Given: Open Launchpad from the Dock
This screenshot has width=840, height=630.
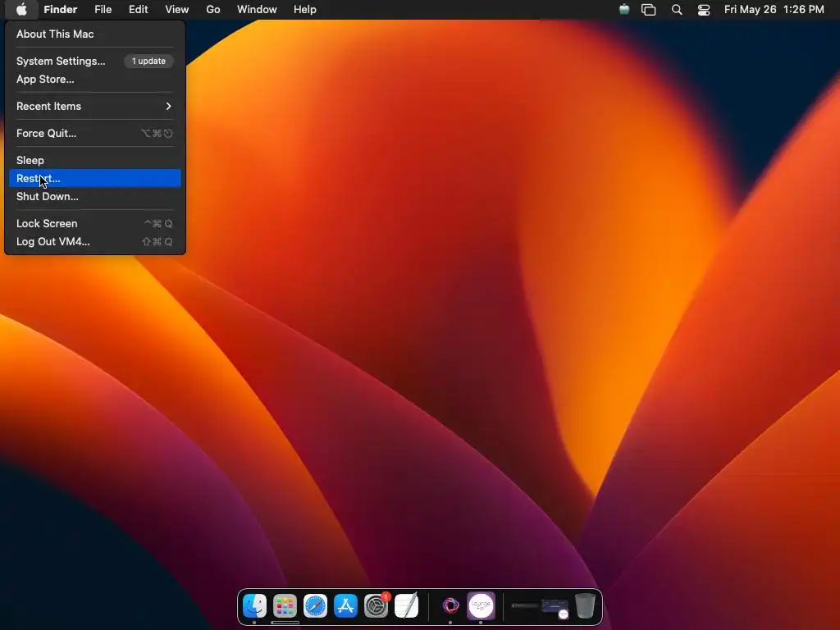Looking at the screenshot, I should coord(285,606).
